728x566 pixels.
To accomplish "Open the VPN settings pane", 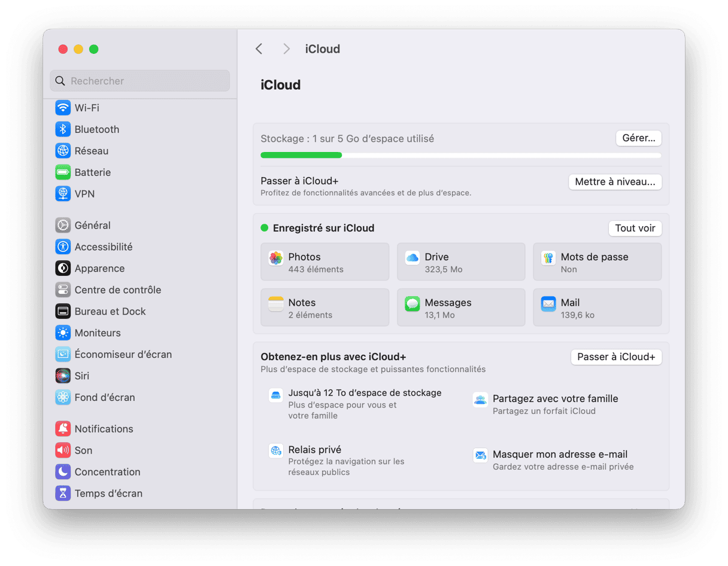I will 84,194.
